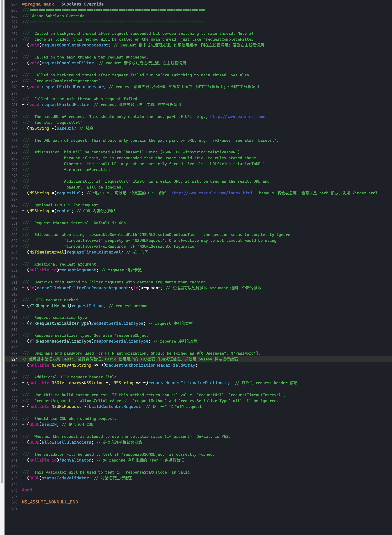Place cursor on requestCompletePreprocessor method name

75,45
